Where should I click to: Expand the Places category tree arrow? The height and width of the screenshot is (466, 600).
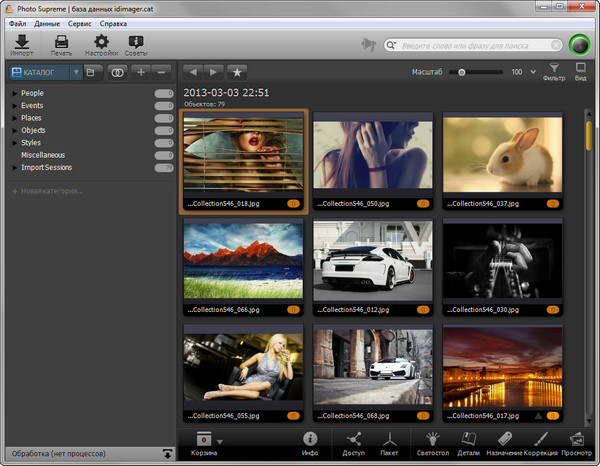click(x=15, y=118)
